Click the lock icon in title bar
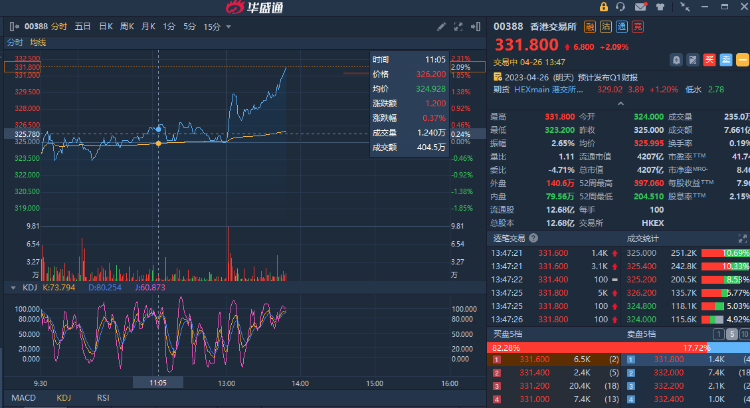This screenshot has height=408, width=750. (604, 7)
